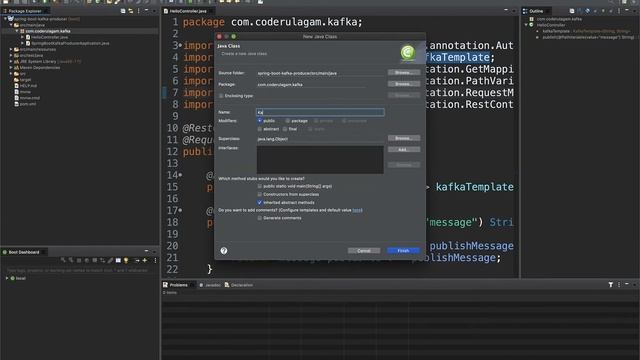Check the final modifier checkbox
The image size is (640, 360).
coord(285,129)
